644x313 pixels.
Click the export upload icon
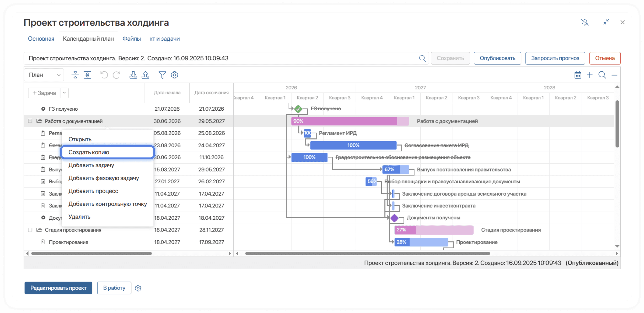(146, 75)
